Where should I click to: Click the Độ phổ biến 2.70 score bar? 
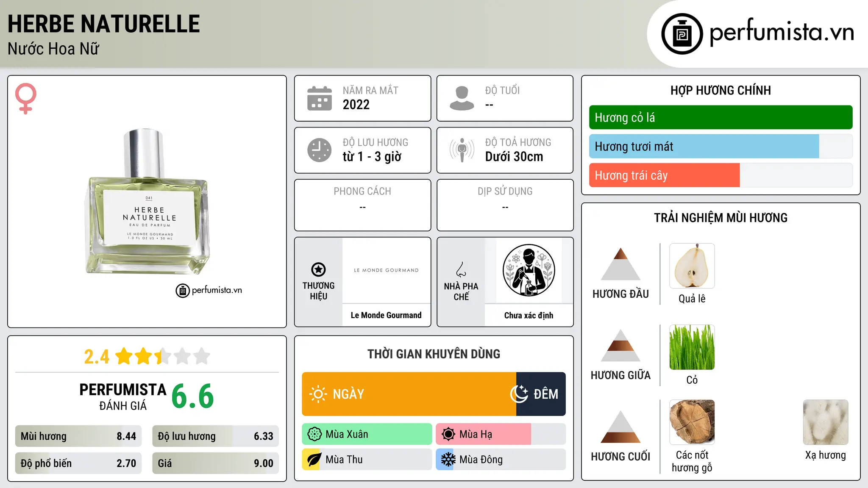click(78, 463)
